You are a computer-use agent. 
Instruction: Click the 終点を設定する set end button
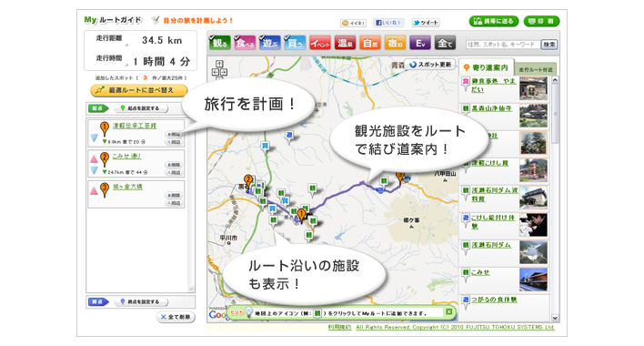(140, 301)
